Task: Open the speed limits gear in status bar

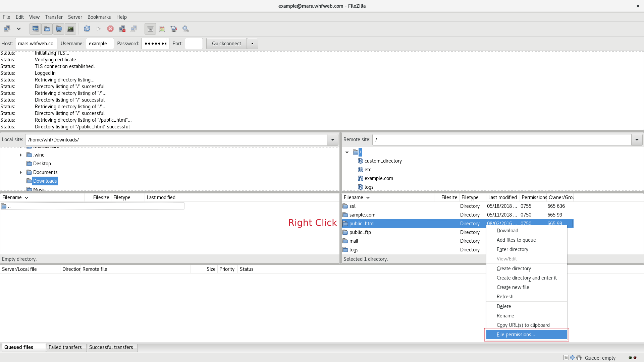Action: point(572,358)
